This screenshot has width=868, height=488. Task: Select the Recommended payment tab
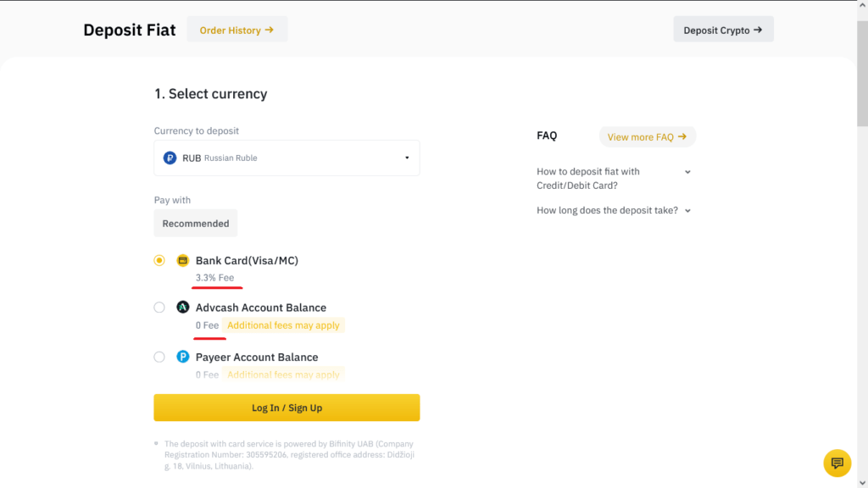coord(196,224)
